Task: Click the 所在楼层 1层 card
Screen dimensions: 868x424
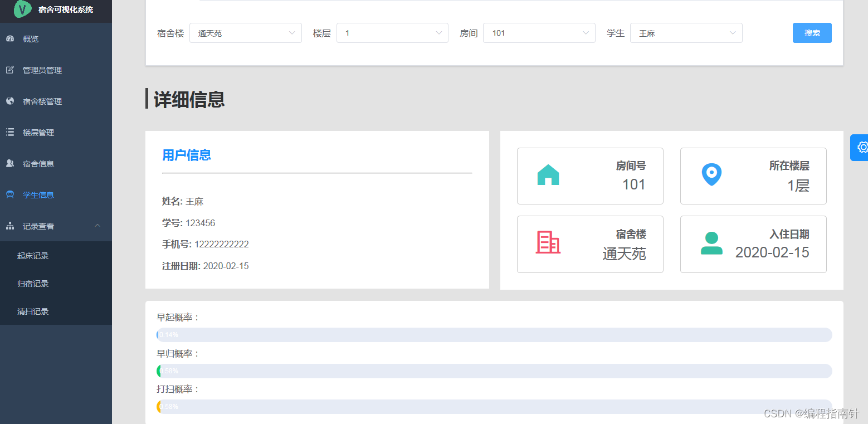Action: pos(753,176)
